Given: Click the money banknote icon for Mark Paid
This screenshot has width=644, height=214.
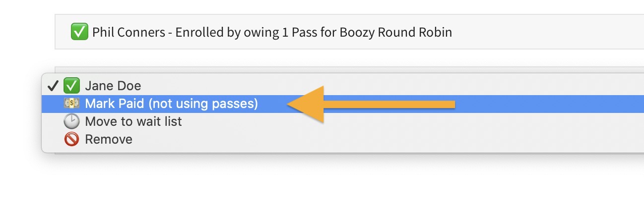Looking at the screenshot, I should [71, 104].
